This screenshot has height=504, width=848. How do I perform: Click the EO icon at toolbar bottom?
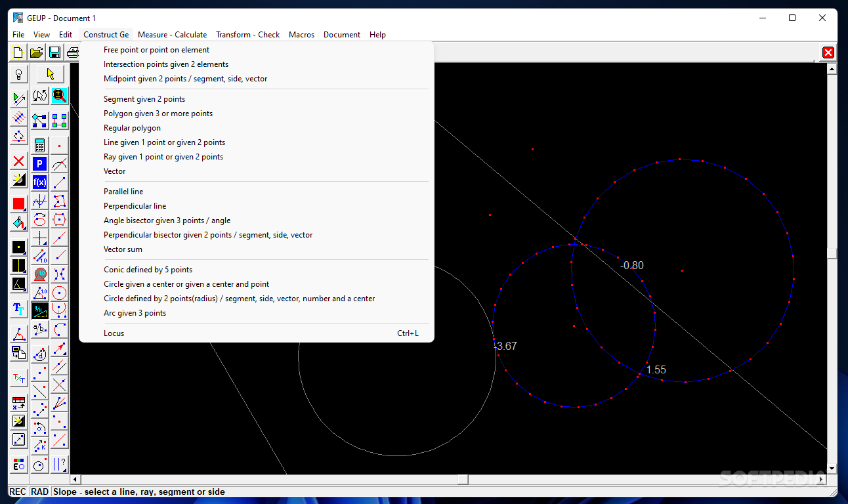click(18, 464)
